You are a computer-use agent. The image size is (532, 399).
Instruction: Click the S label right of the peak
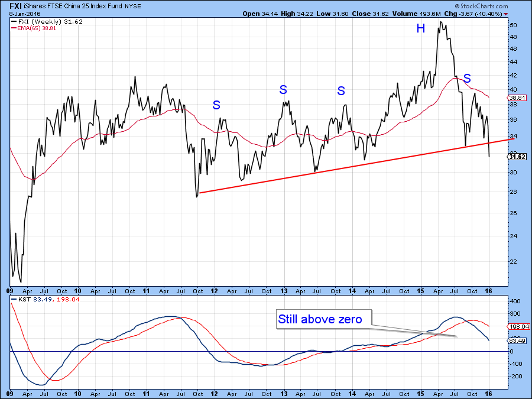[x=467, y=79]
